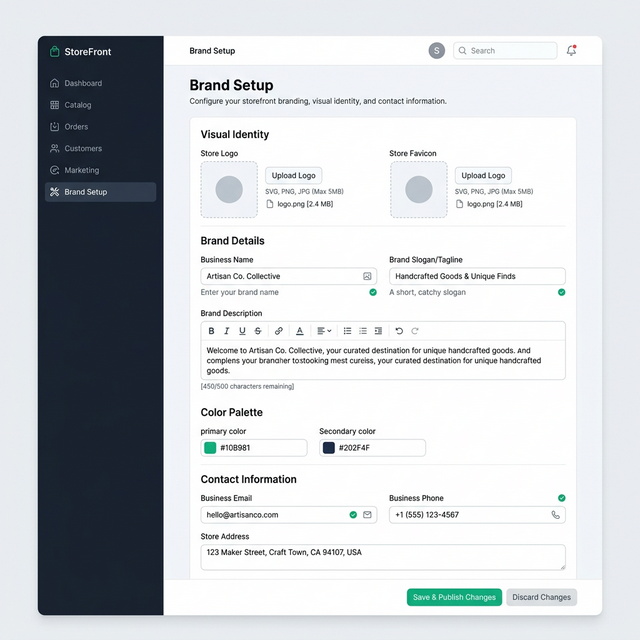Viewport: 640px width, 640px height.
Task: Click Upload Logo for Store Favicon
Action: point(483,175)
